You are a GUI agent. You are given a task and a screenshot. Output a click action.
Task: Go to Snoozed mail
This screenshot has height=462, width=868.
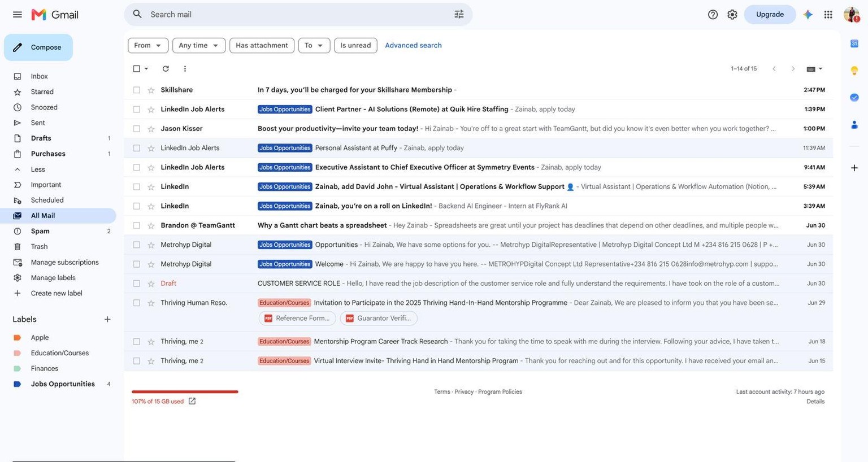[44, 107]
